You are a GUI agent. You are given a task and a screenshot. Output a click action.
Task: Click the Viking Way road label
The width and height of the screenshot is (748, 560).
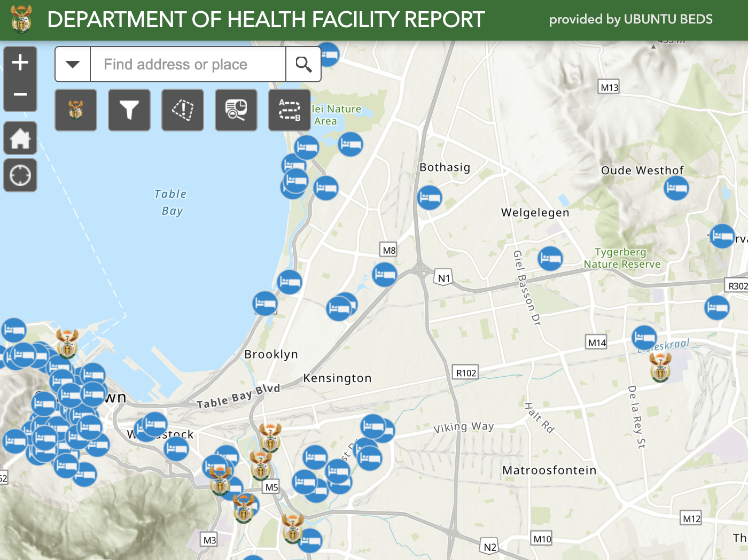coord(463,427)
